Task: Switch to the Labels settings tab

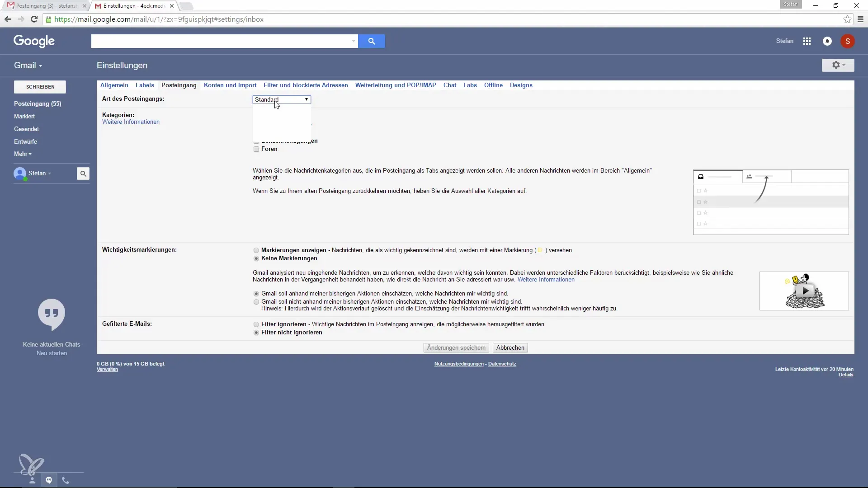Action: 145,85
